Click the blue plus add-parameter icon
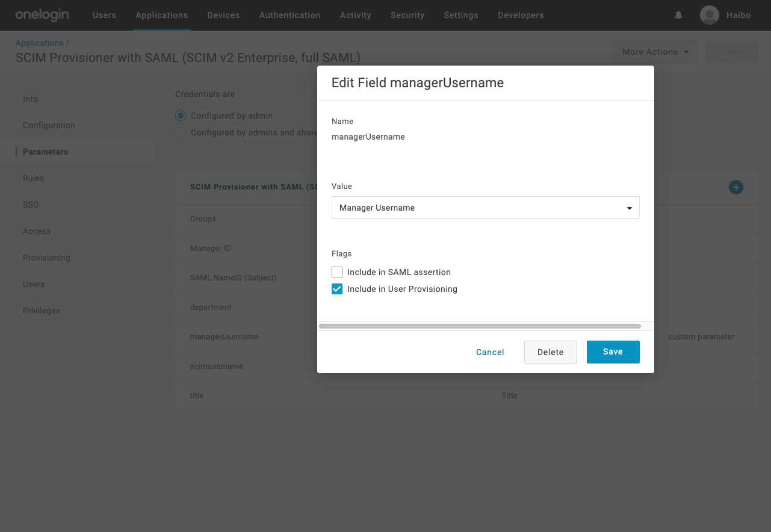 coord(735,187)
